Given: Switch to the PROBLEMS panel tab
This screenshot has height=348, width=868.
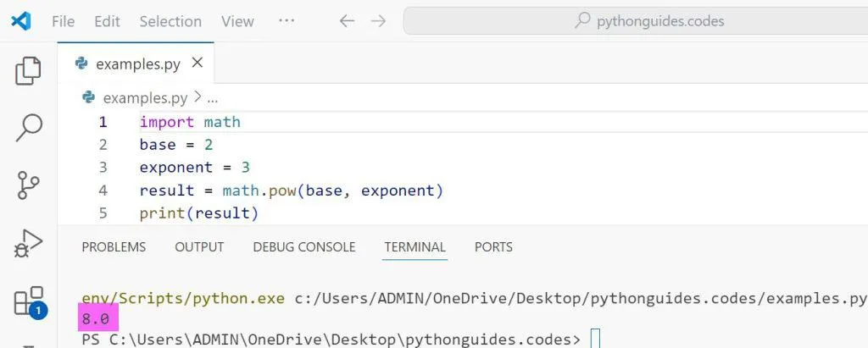Looking at the screenshot, I should [x=114, y=247].
